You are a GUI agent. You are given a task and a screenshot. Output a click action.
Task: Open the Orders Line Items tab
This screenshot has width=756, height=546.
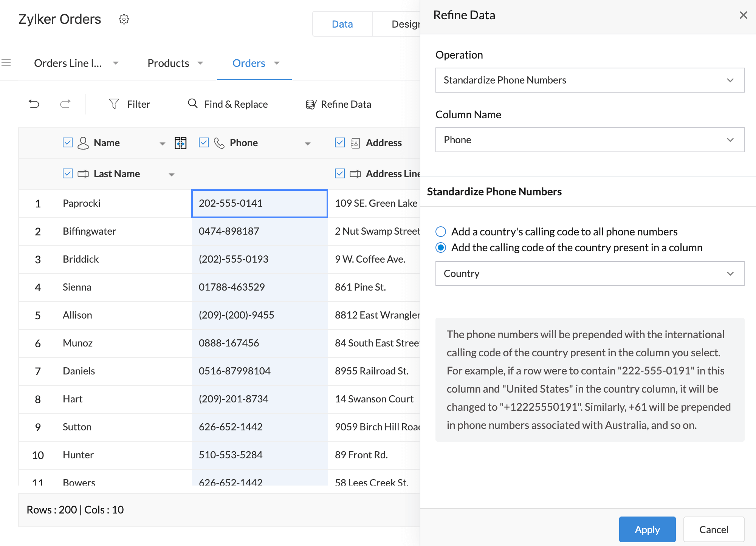point(68,63)
